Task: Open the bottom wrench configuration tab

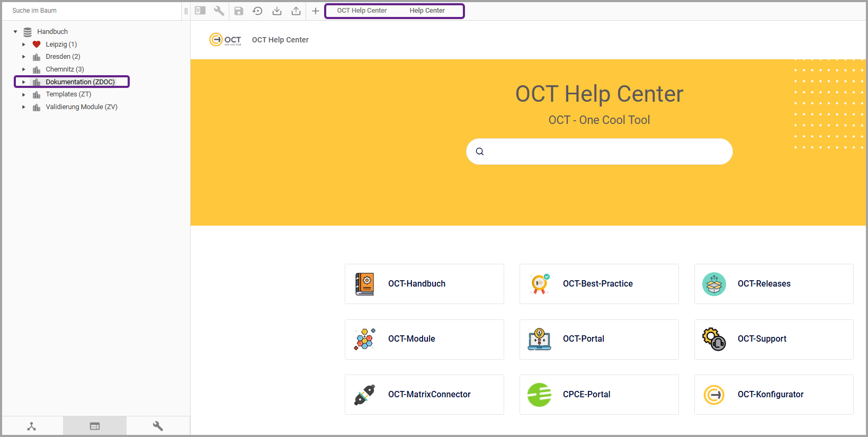Action: pos(158,426)
